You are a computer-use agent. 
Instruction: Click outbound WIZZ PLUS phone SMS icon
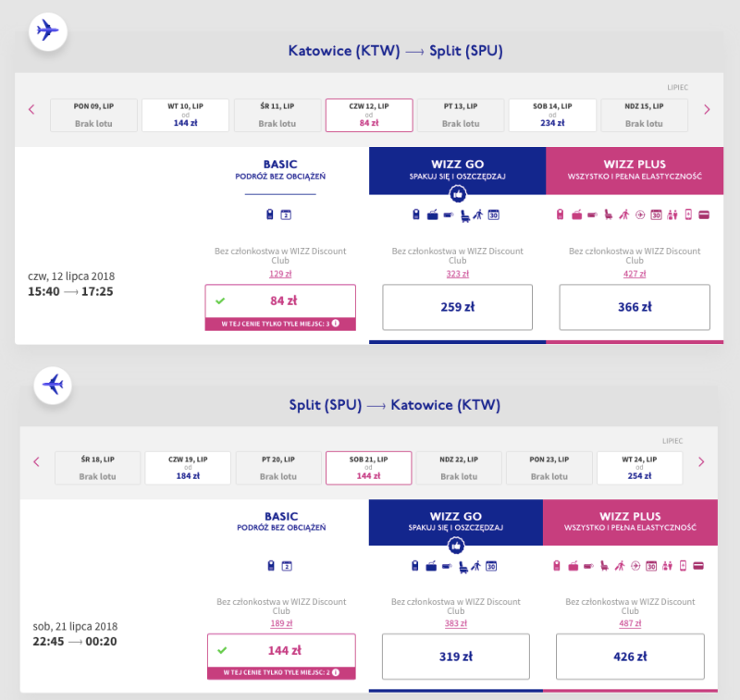click(688, 215)
